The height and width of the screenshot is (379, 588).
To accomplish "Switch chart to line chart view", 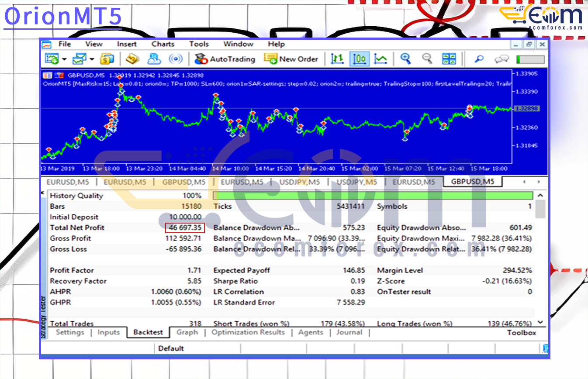I will [x=381, y=59].
